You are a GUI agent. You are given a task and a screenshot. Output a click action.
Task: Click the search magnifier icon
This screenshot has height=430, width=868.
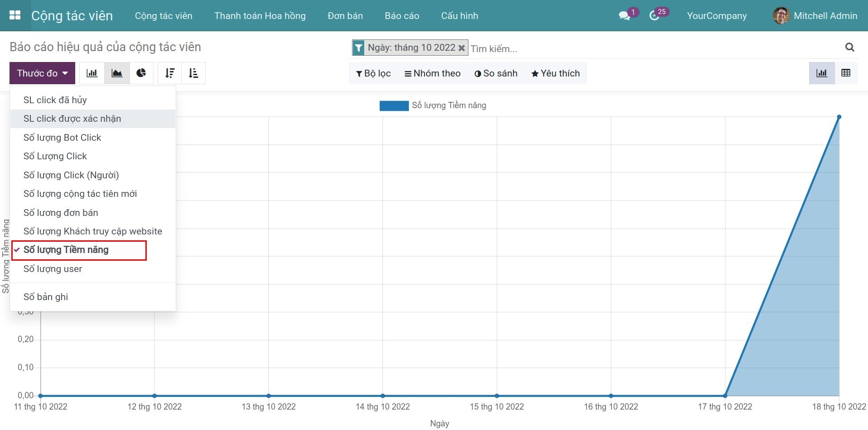click(x=849, y=47)
